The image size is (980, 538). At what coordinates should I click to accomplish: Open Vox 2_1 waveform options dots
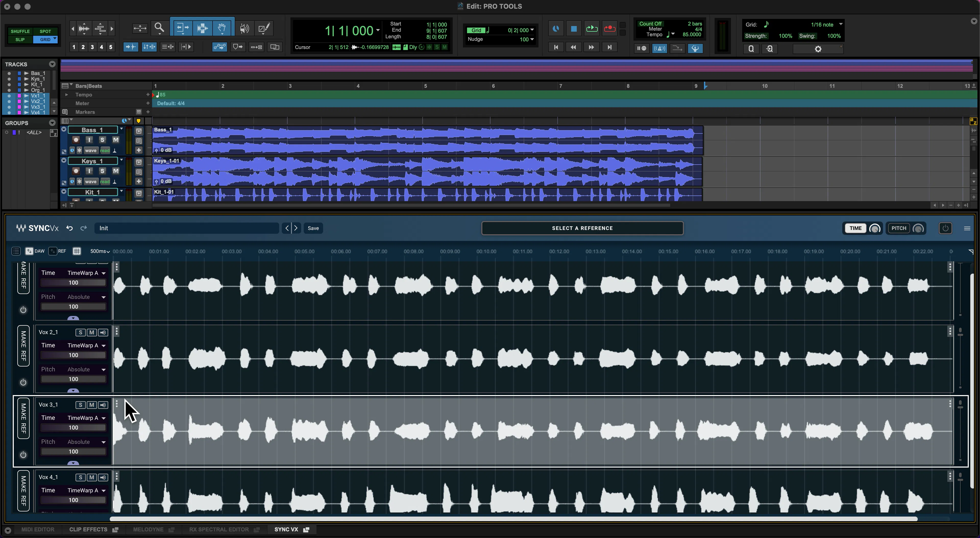point(117,332)
